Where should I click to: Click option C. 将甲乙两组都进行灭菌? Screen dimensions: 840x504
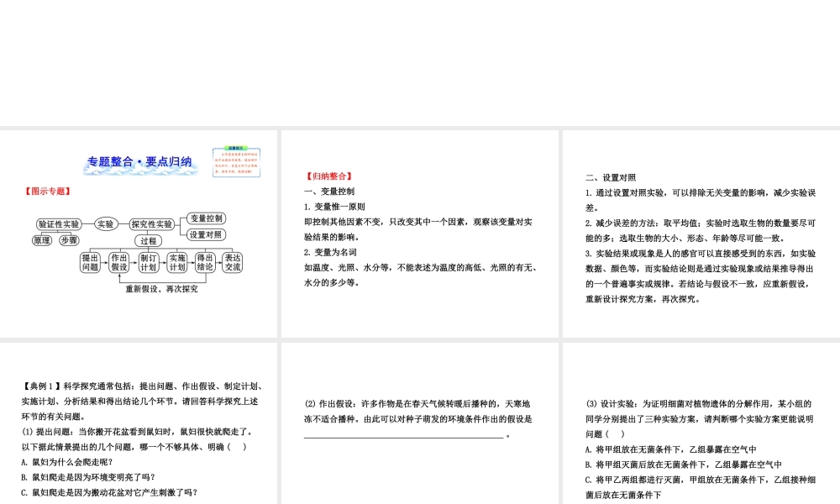point(701,480)
